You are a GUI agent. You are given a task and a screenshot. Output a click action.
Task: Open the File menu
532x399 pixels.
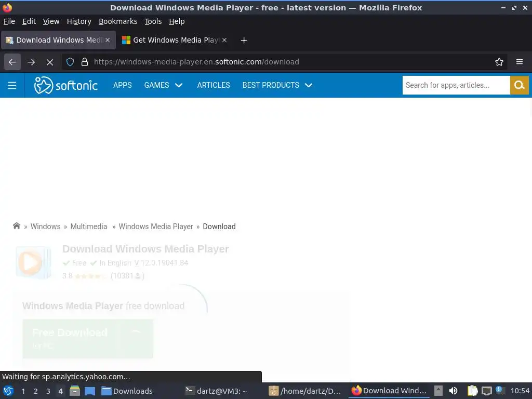click(9, 21)
